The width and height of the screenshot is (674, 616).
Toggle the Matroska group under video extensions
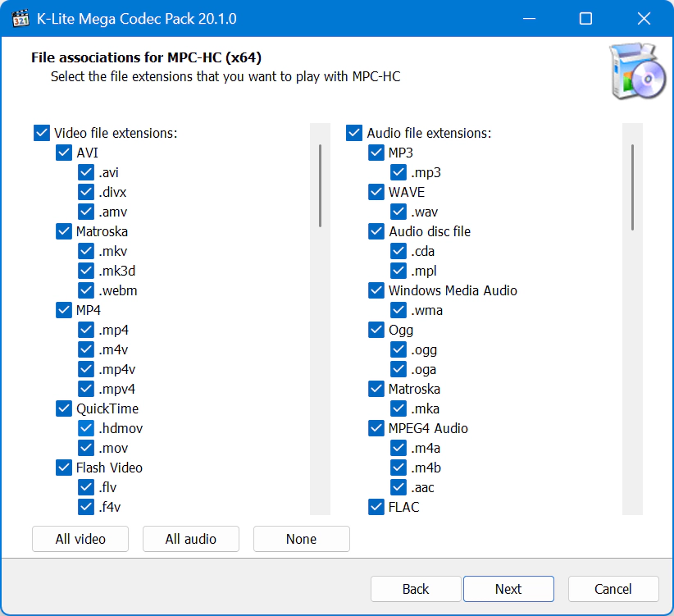coord(64,231)
